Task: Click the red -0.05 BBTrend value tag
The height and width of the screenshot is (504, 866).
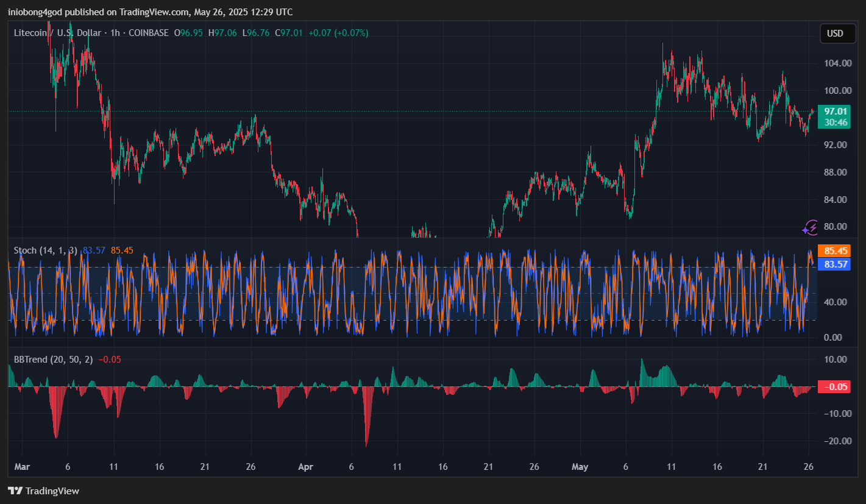Action: point(836,387)
